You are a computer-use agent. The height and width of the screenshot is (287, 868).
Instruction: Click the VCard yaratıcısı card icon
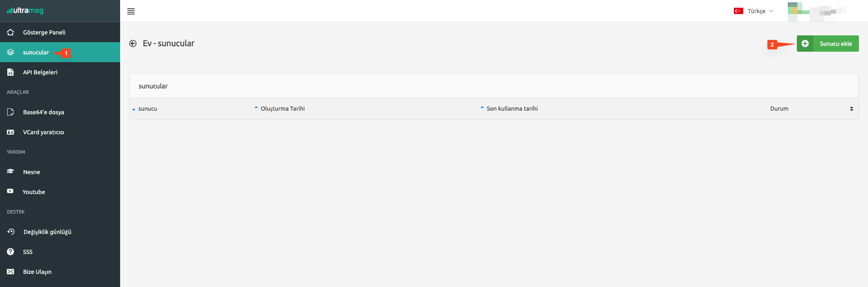(10, 132)
